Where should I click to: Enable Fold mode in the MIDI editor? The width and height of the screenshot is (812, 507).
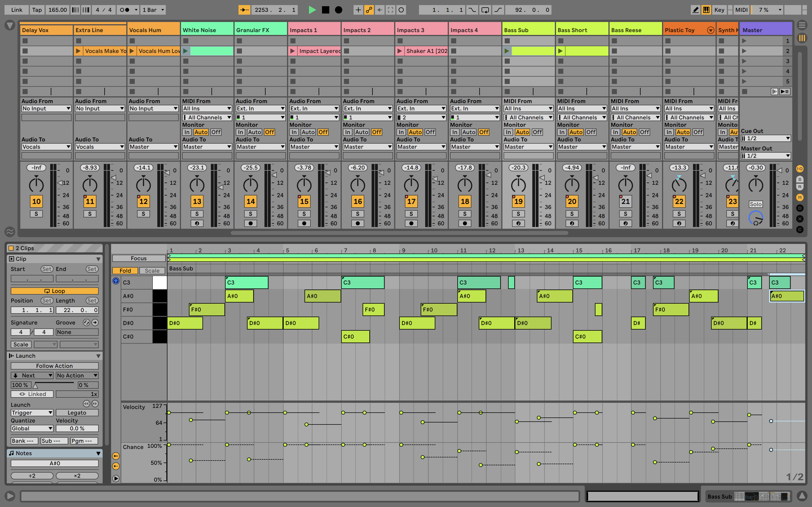click(x=125, y=271)
